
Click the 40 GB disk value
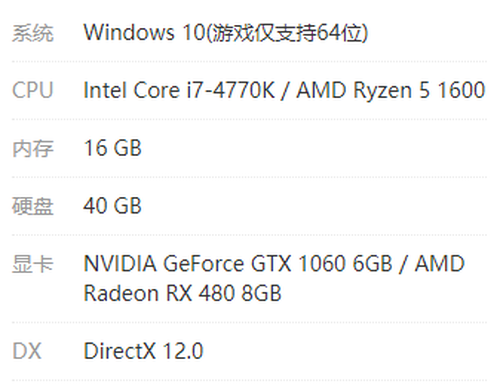click(x=113, y=206)
